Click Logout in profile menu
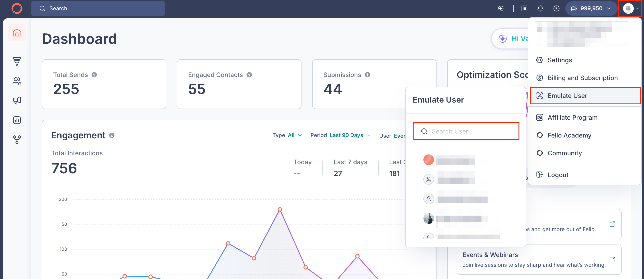 click(585, 175)
